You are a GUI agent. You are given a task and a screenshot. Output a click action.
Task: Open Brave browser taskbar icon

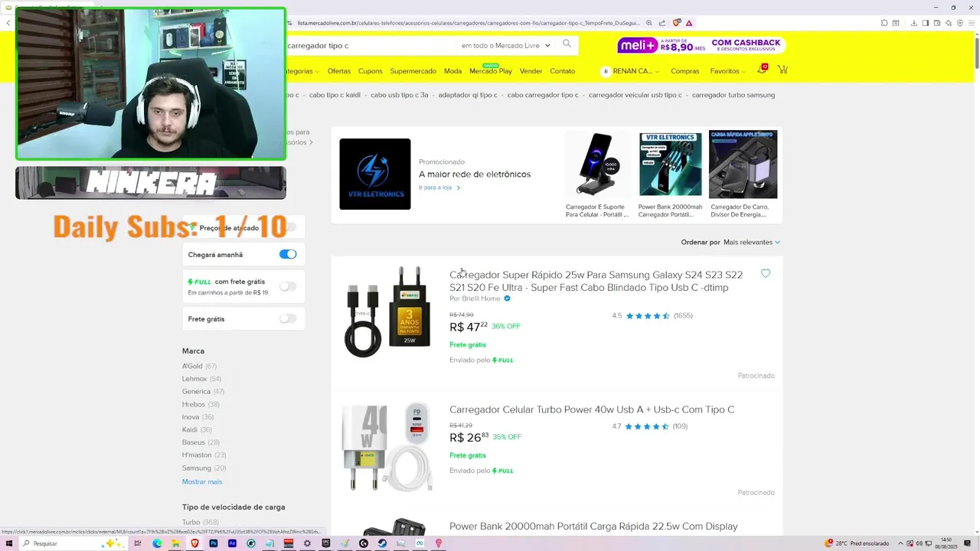pyautogui.click(x=194, y=543)
